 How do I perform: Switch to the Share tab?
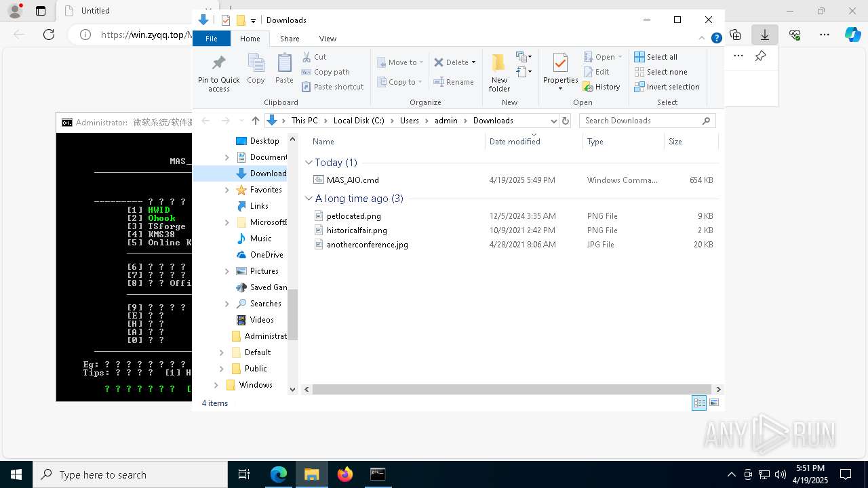[290, 39]
